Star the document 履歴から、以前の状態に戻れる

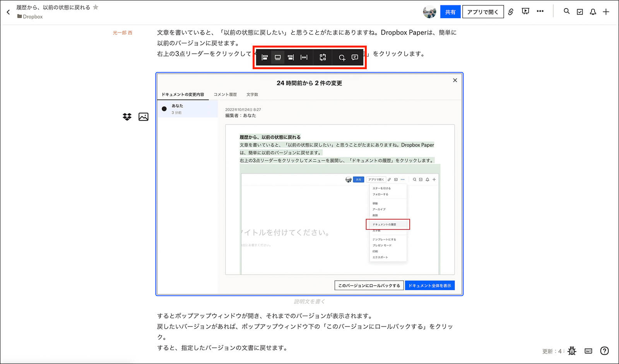click(x=96, y=7)
